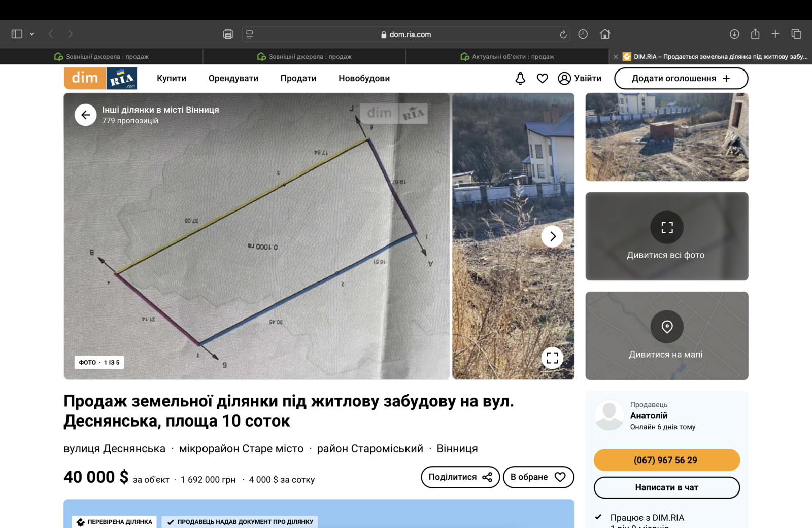Image resolution: width=812 pixels, height=528 pixels.
Task: Show next photo with right chevron
Action: click(x=552, y=236)
